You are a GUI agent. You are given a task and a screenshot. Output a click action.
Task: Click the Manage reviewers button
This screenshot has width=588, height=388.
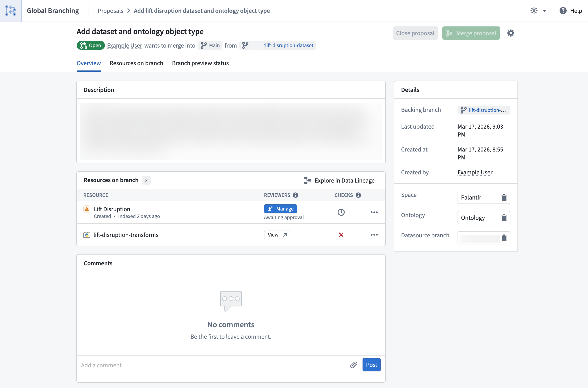click(x=280, y=209)
